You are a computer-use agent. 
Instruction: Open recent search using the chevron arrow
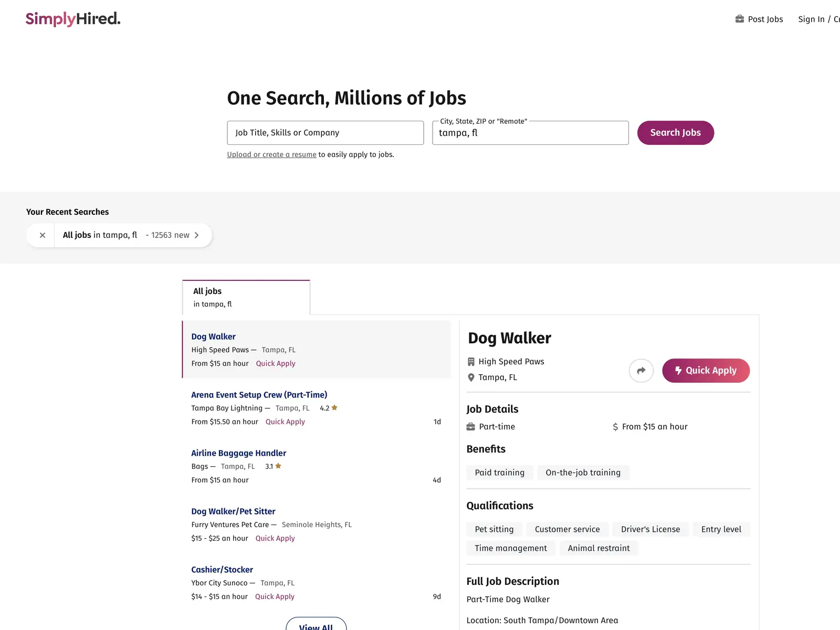pyautogui.click(x=197, y=235)
